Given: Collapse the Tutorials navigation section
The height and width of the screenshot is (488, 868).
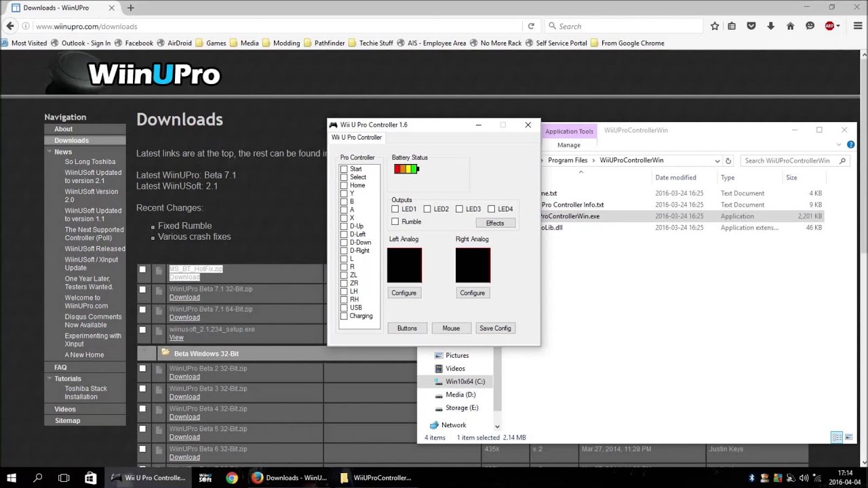Looking at the screenshot, I should [49, 379].
